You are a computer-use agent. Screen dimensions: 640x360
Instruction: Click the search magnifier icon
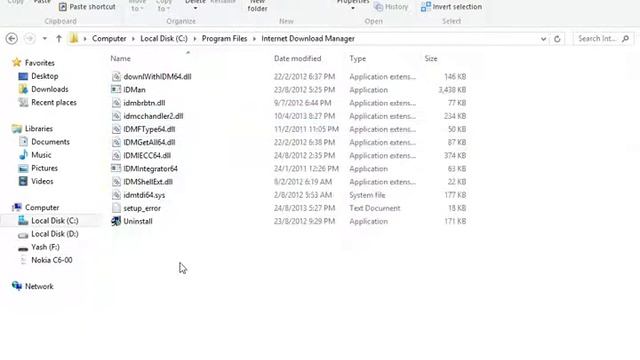click(625, 39)
